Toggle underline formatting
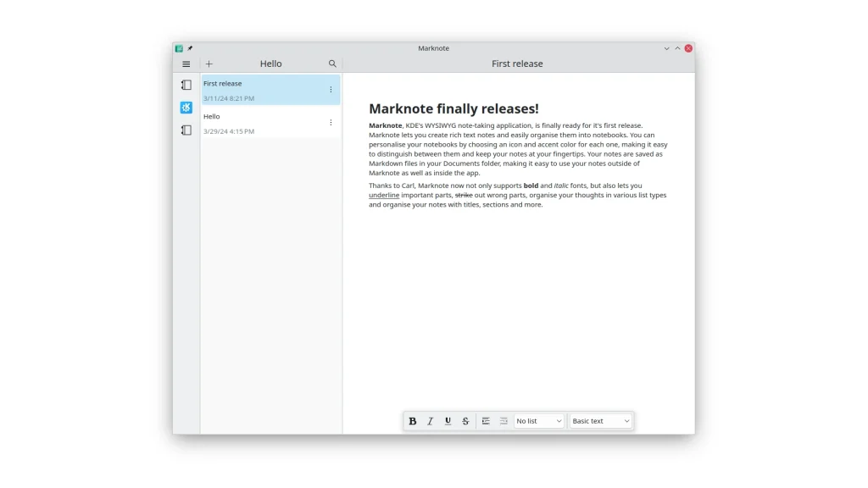 click(x=448, y=421)
